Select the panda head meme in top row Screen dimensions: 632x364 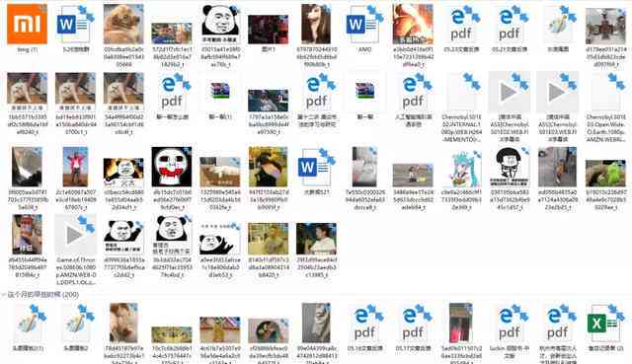coord(219,24)
